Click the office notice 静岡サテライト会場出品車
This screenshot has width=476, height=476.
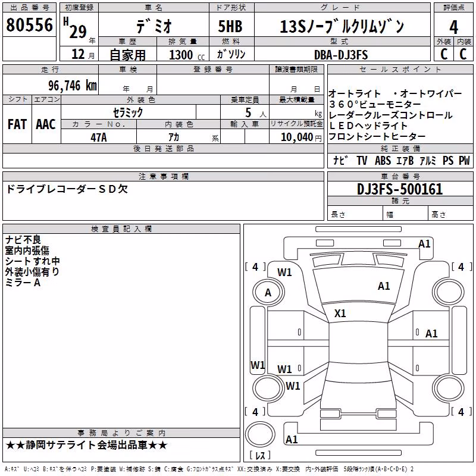86,445
